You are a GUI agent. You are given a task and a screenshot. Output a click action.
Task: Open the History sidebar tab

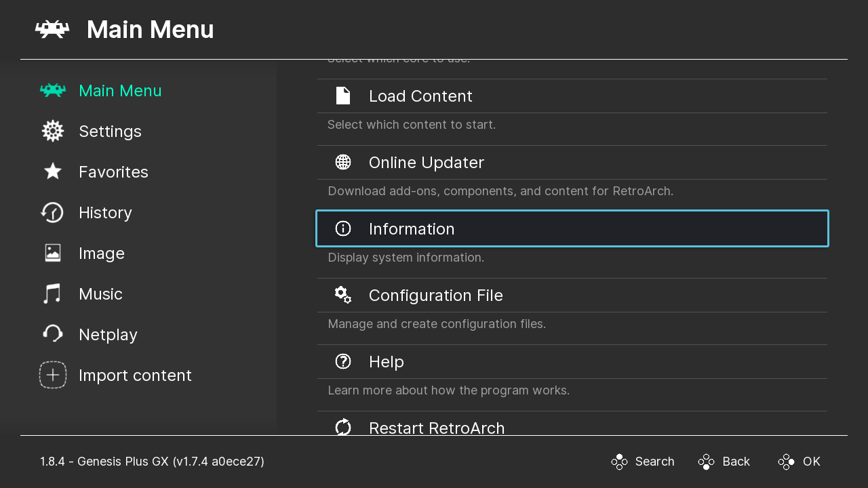[x=105, y=212]
